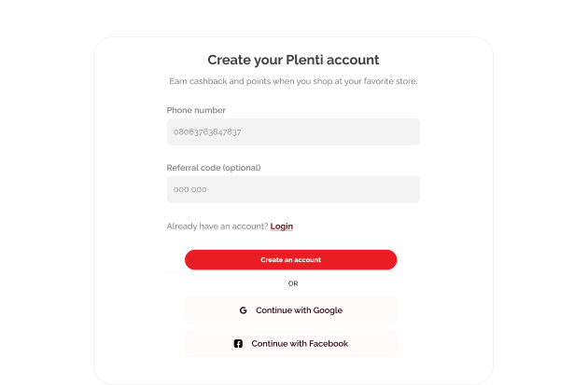Click the OR divider text
The width and height of the screenshot is (588, 385).
tap(293, 283)
